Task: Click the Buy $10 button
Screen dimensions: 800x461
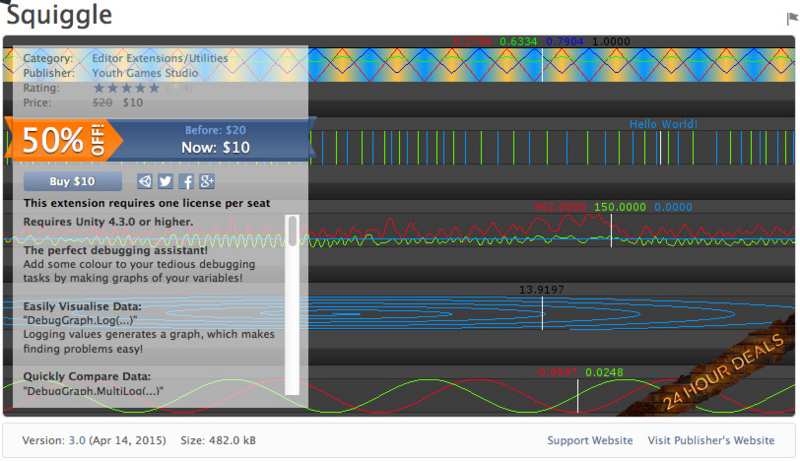Action: tap(72, 181)
